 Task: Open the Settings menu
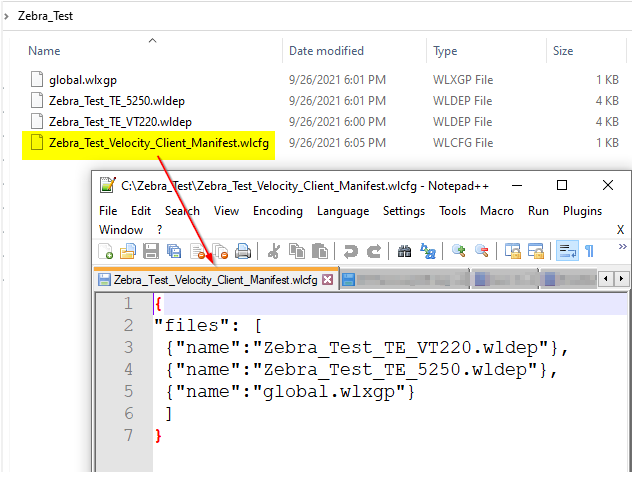pos(403,211)
